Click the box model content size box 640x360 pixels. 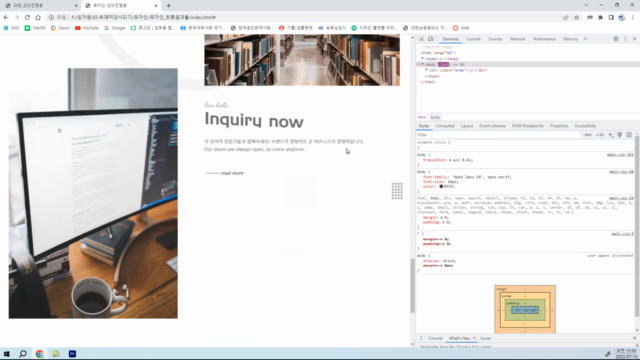(x=525, y=310)
